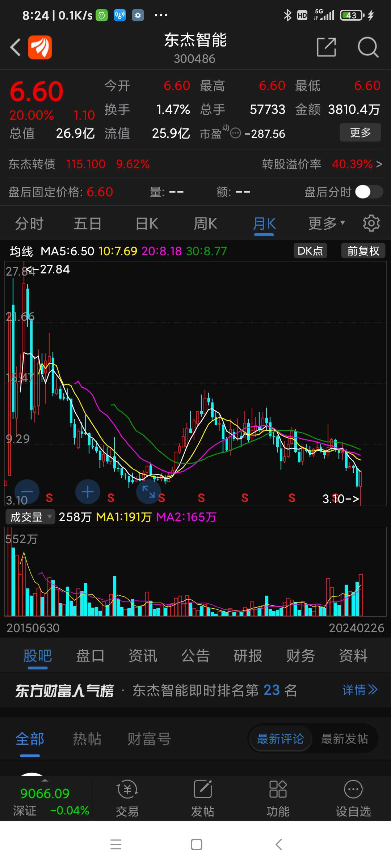Tap MA5:6.50 indicator value
Screen dimensions: 391x868
[67, 251]
